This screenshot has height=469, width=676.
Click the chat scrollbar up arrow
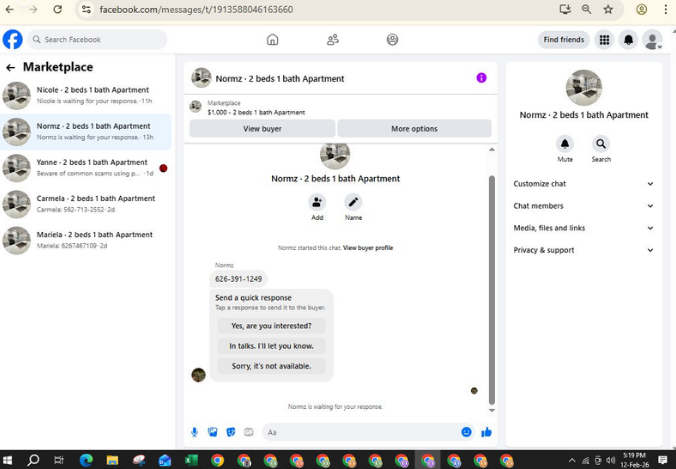tap(491, 150)
